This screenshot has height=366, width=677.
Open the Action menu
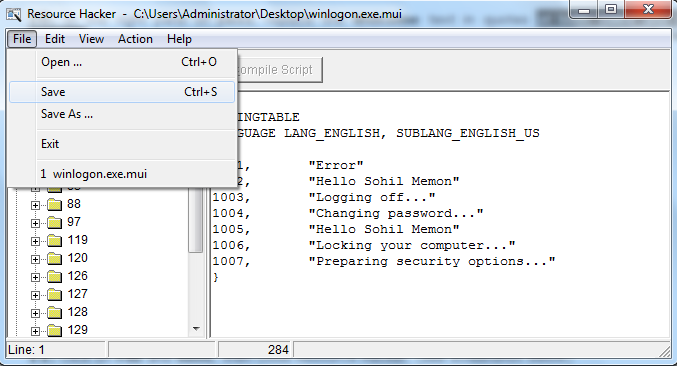coord(135,39)
